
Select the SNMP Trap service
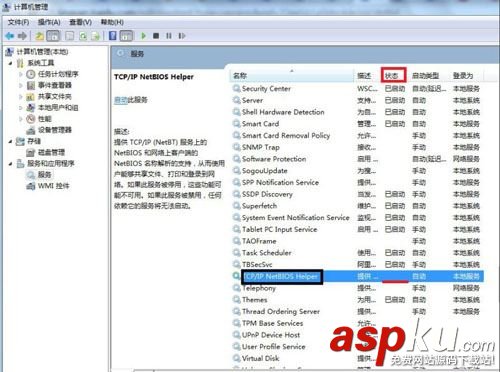coord(358,147)
